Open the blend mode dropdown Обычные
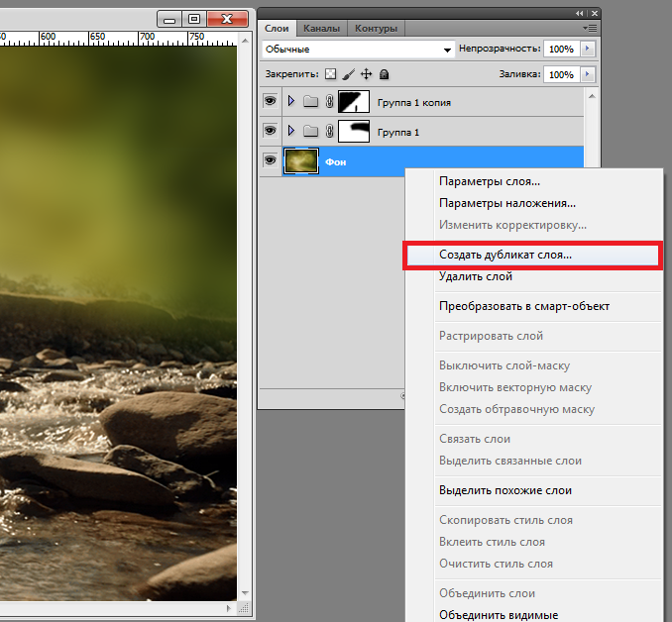This screenshot has width=672, height=622. [x=358, y=49]
